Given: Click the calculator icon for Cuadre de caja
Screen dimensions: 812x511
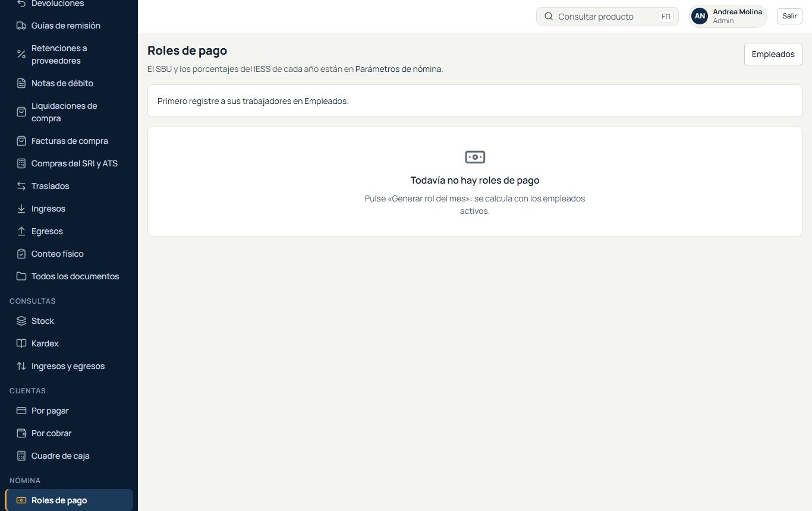Looking at the screenshot, I should [x=21, y=456].
